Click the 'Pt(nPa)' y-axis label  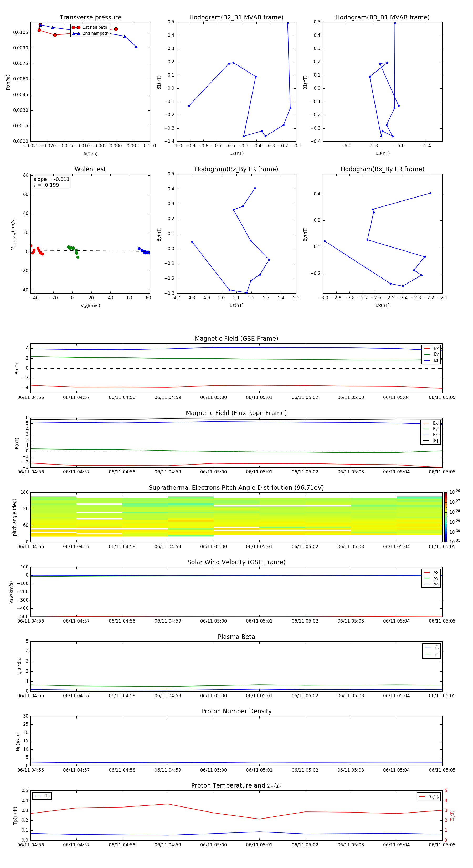pyautogui.click(x=8, y=82)
